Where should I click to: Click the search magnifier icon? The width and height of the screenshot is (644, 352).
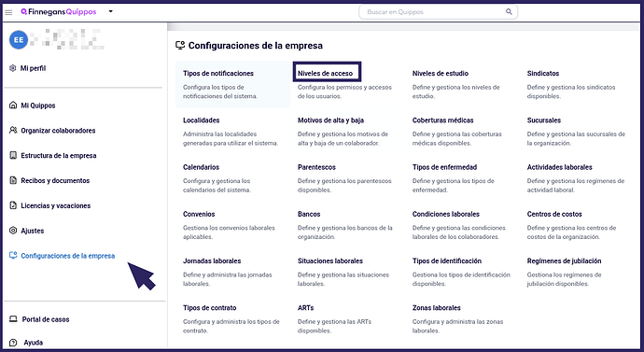tap(509, 11)
